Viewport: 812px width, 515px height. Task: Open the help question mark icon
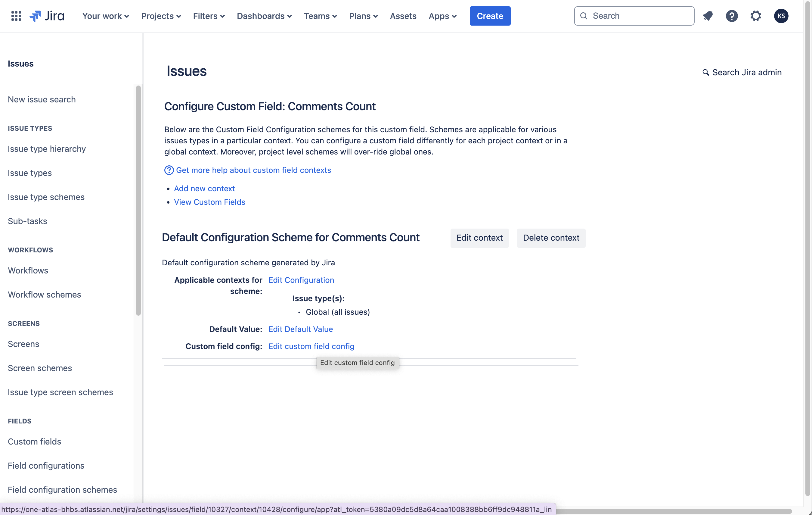[x=731, y=16]
